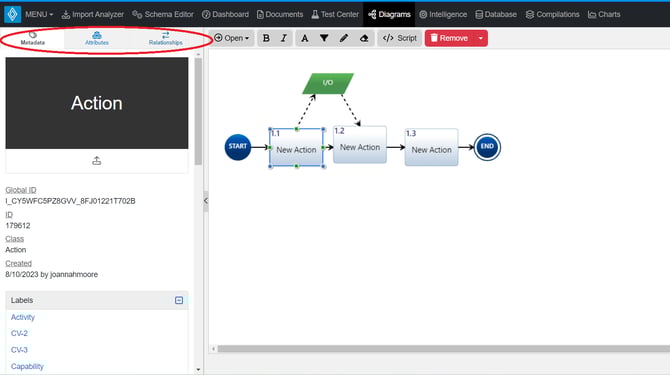Screen dimensions: 670x375
Task: Click the Global ID field label
Action: coord(21,190)
